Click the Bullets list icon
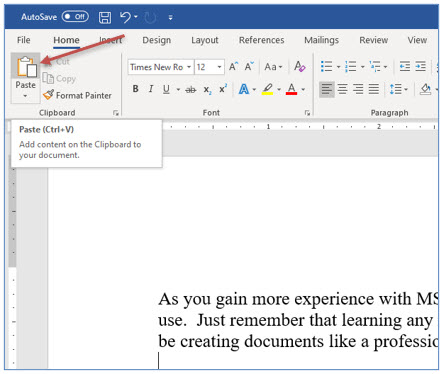 [326, 67]
